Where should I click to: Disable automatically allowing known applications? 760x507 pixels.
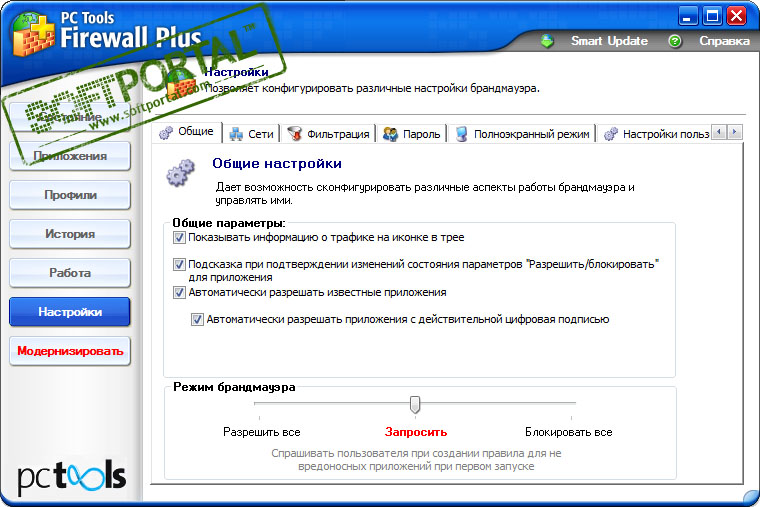pos(179,293)
